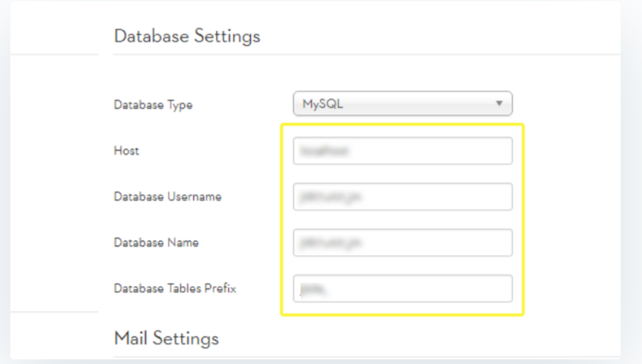
Task: Open the Database Type dropdown
Action: (x=402, y=103)
